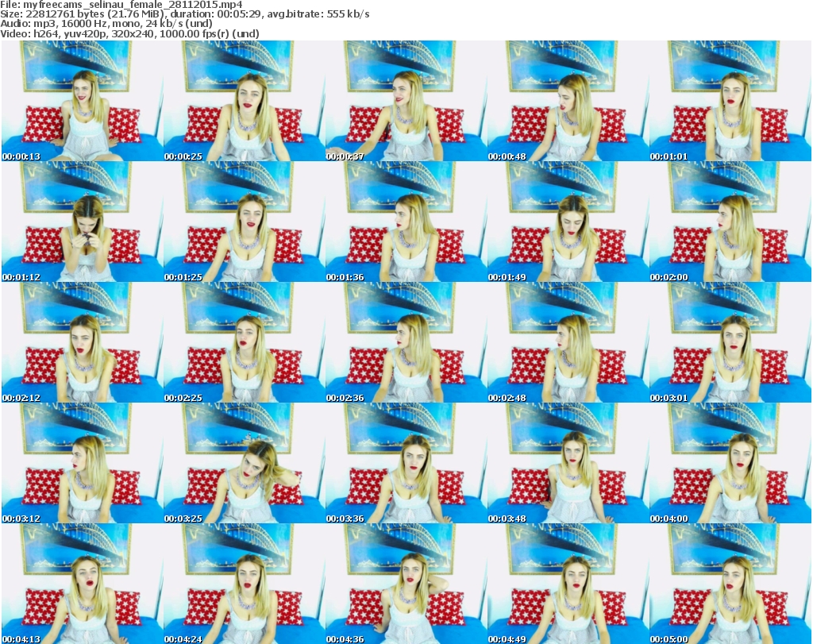Choose the thumbnail marked 00:04:13

83,584
